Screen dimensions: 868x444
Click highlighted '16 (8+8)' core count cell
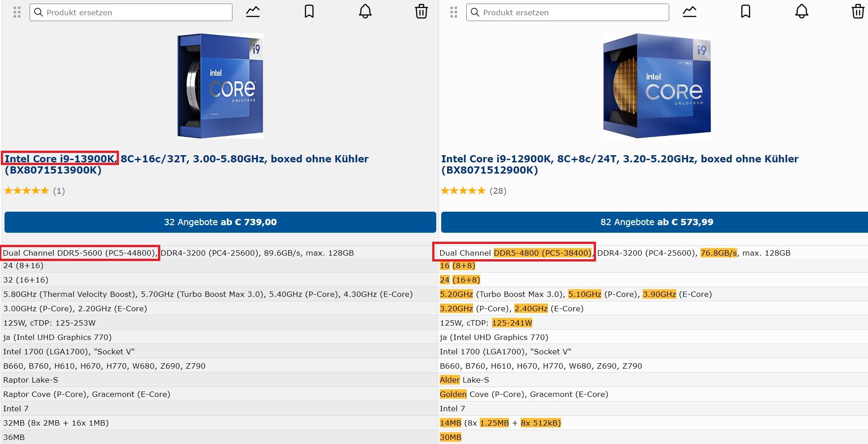pyautogui.click(x=457, y=266)
